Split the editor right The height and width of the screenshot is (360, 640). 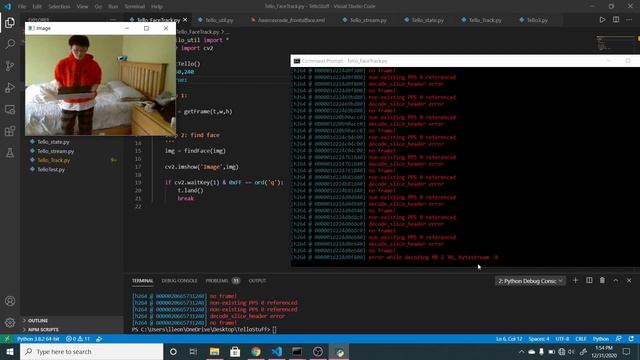coord(616,20)
